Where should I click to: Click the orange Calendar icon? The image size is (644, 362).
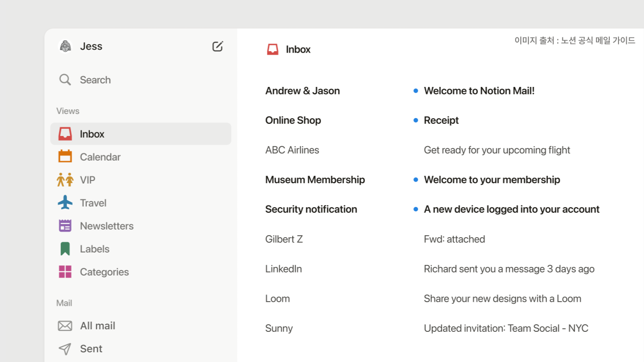[65, 156]
